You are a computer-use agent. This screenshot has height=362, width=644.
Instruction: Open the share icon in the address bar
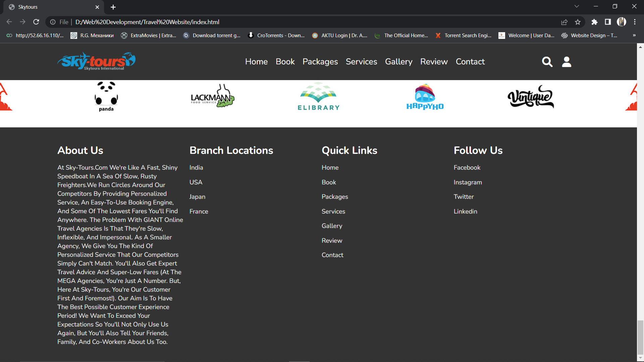click(565, 22)
